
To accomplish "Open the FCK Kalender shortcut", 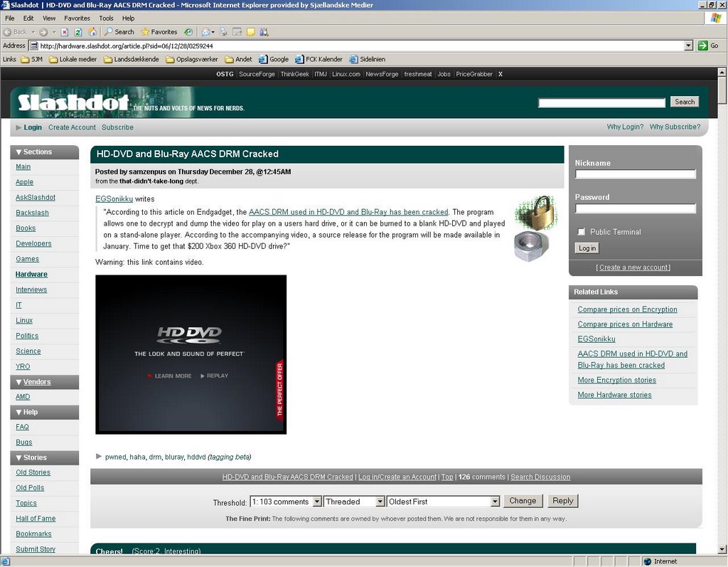I will [318, 60].
